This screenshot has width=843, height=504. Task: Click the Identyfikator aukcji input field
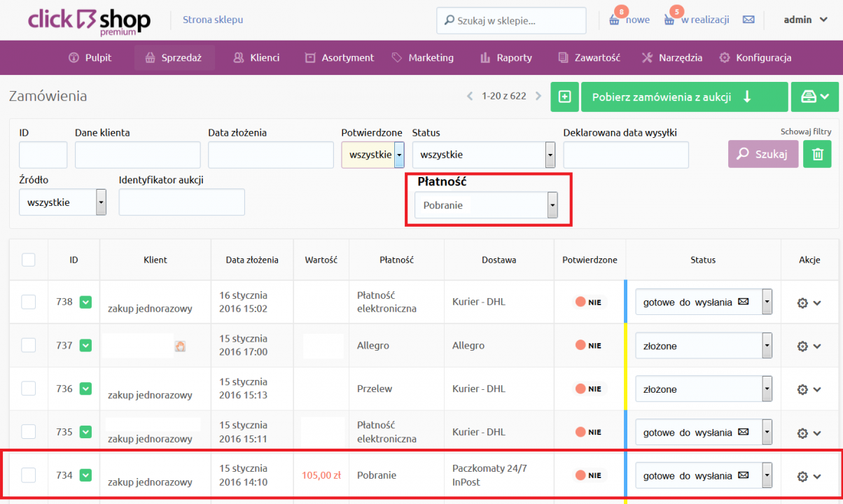click(x=182, y=202)
